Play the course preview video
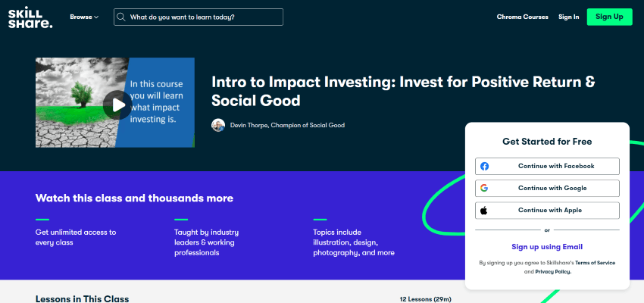The height and width of the screenshot is (303, 644). [117, 105]
